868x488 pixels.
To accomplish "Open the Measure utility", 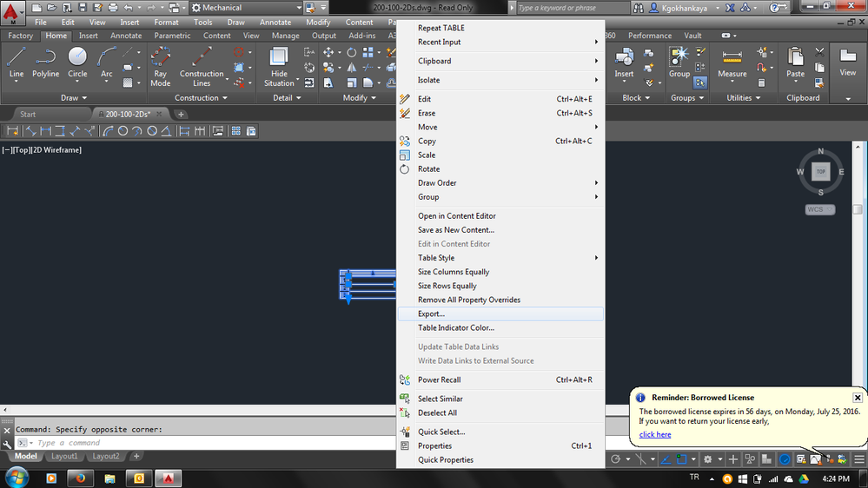I will pyautogui.click(x=732, y=62).
